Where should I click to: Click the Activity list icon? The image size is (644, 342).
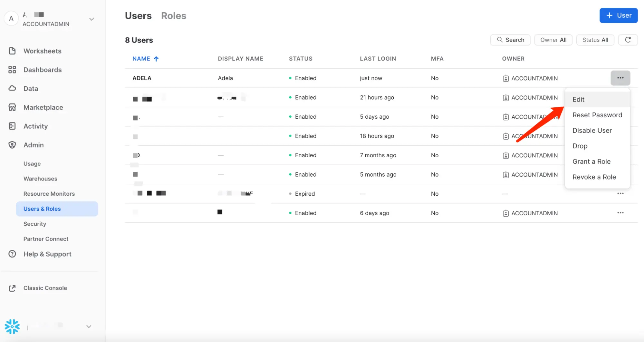pos(12,126)
